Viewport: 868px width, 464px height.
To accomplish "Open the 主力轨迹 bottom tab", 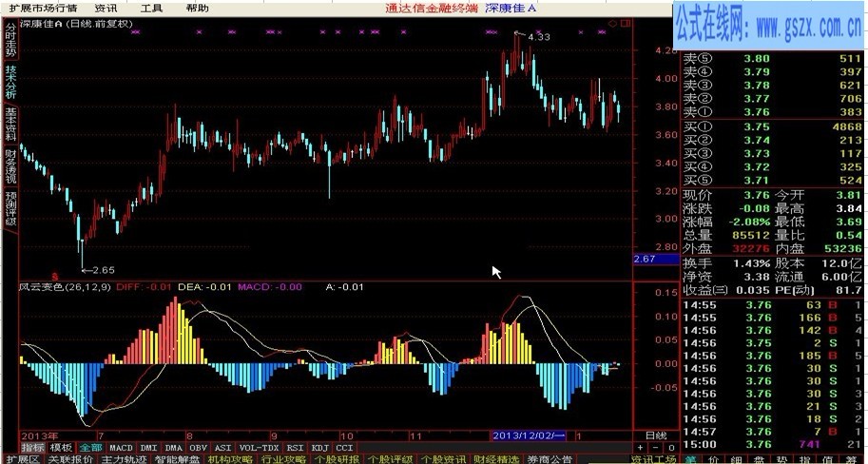I will tap(124, 459).
